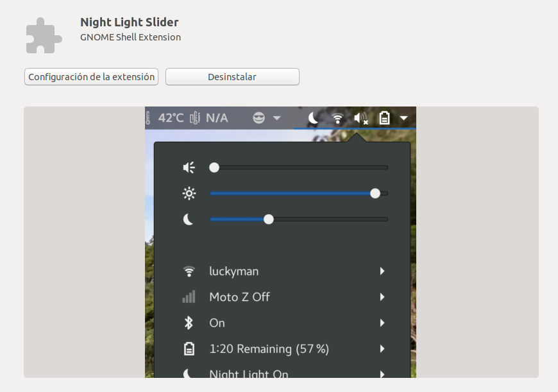Click the Night Light Slider title
558x392 pixels.
click(x=129, y=22)
